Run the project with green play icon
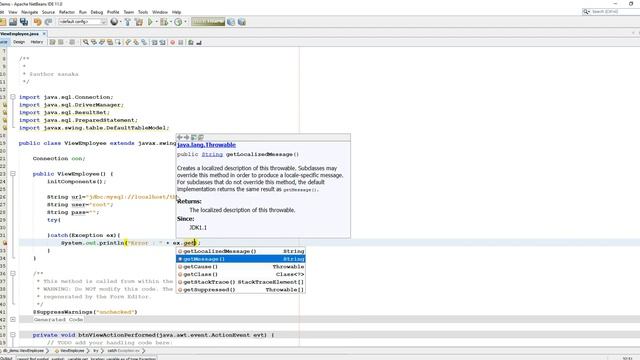This screenshot has width=640, height=360. (x=150, y=22)
